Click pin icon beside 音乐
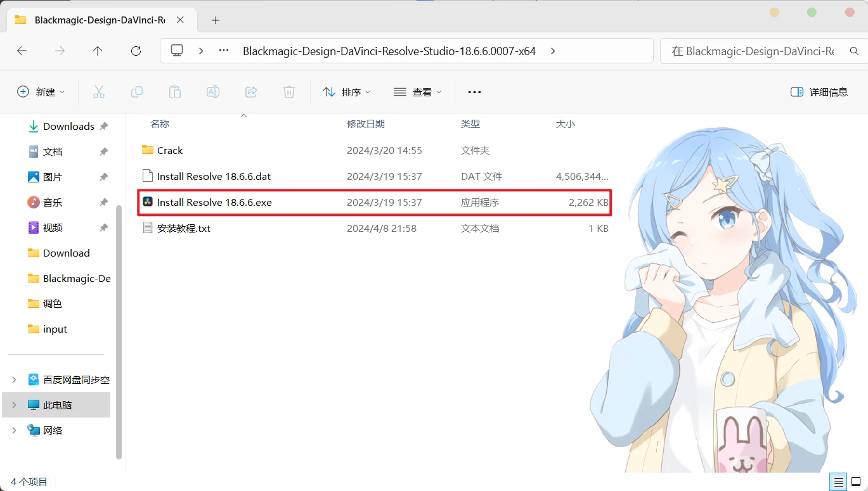Screen dimensions: 868x491 click(x=103, y=202)
